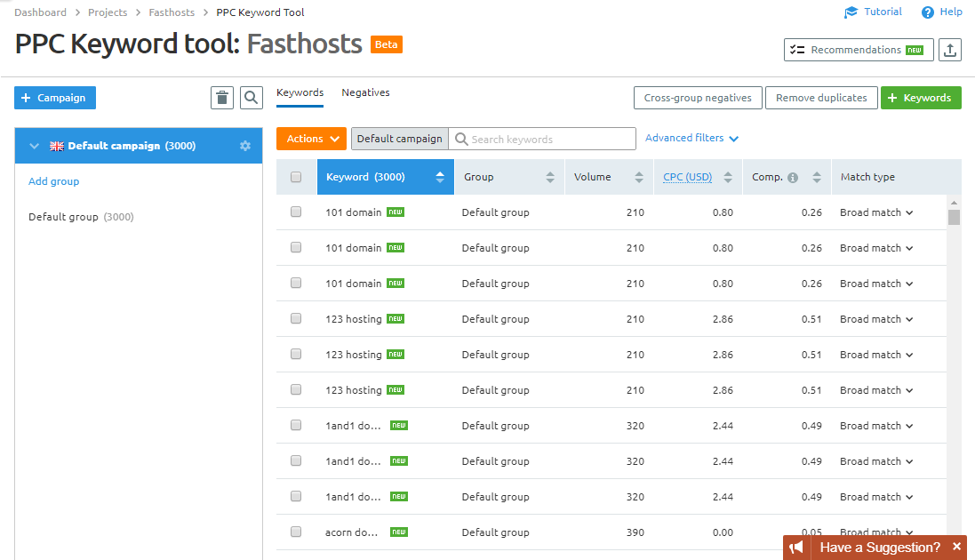This screenshot has width=975, height=560.
Task: Open the Default campaign search scope selector
Action: [400, 139]
